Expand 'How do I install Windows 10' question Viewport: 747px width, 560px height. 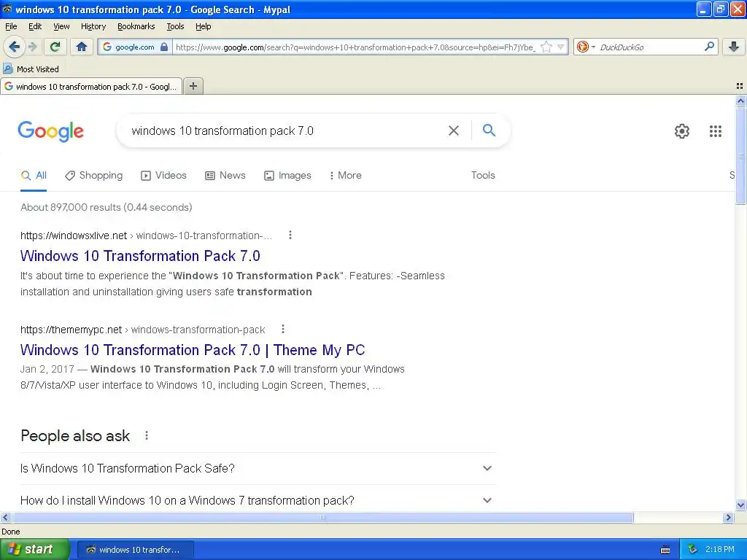258,500
